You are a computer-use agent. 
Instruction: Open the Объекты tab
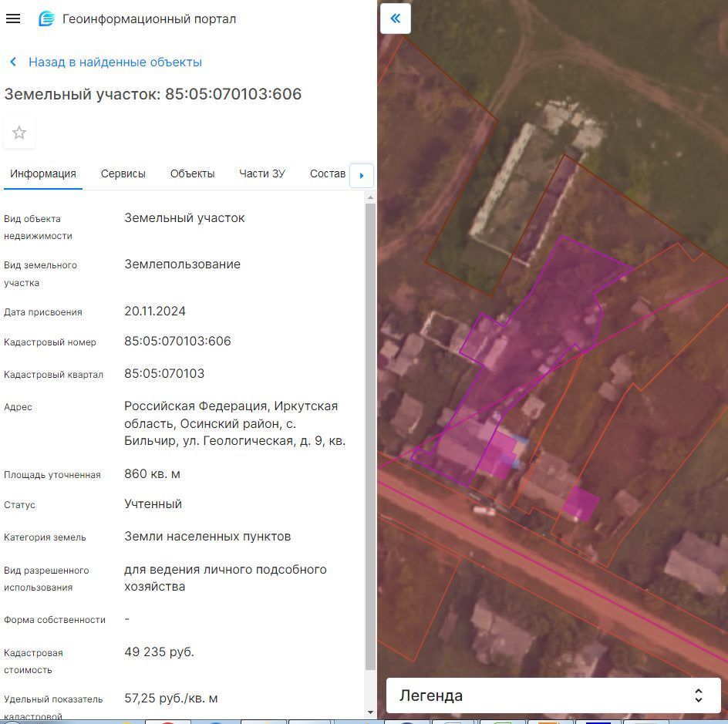click(x=192, y=173)
